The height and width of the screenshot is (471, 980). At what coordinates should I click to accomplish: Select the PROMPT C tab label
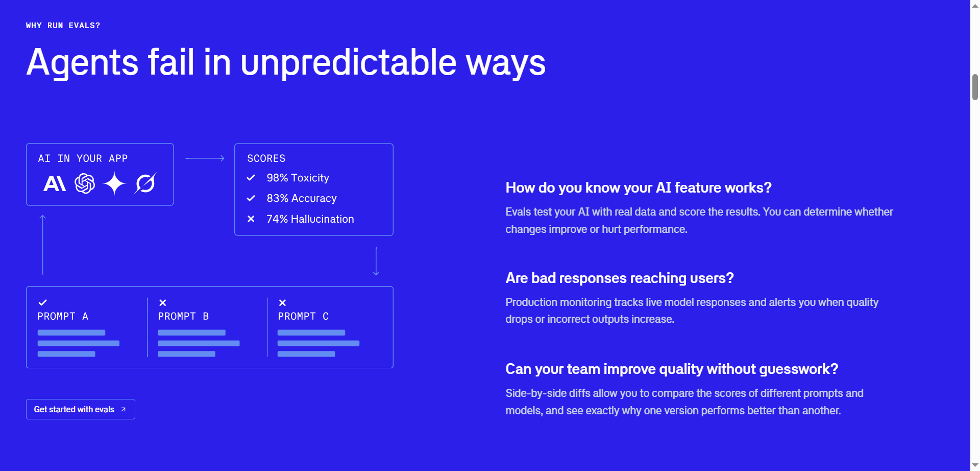click(303, 316)
